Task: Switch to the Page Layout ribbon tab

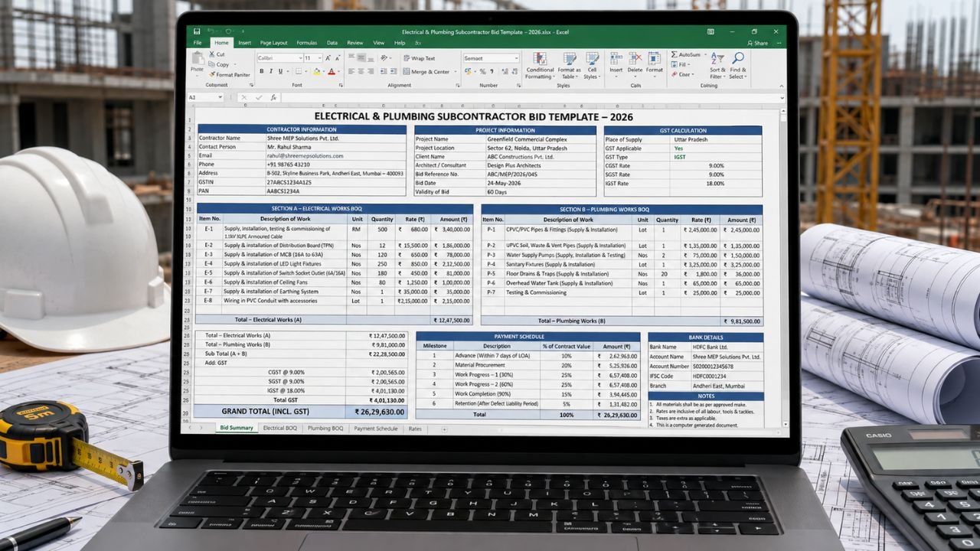Action: (x=273, y=43)
